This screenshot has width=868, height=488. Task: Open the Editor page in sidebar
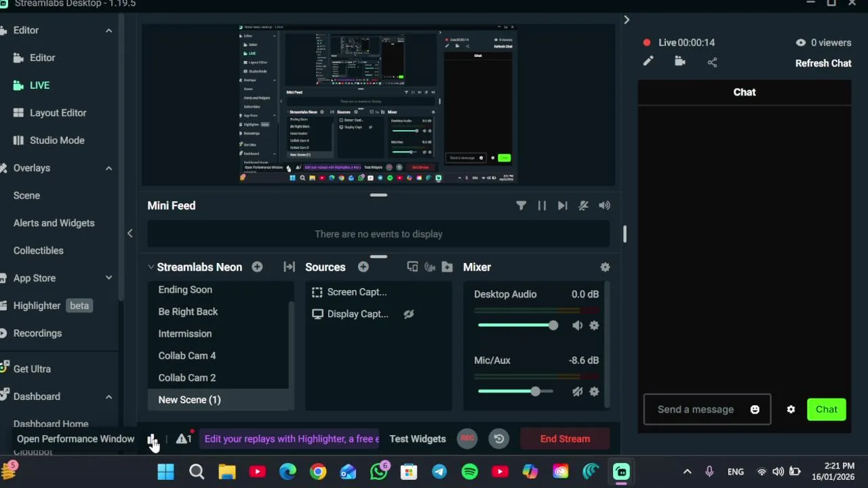pos(42,58)
